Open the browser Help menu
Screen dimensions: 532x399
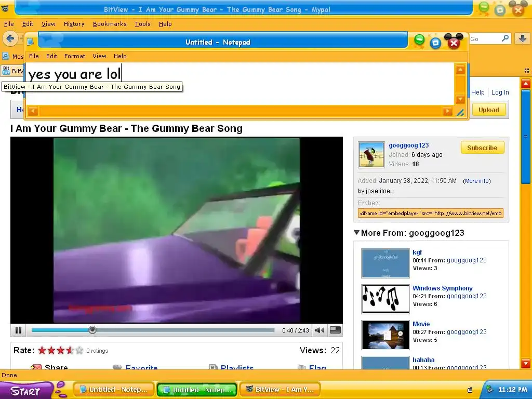tap(165, 24)
